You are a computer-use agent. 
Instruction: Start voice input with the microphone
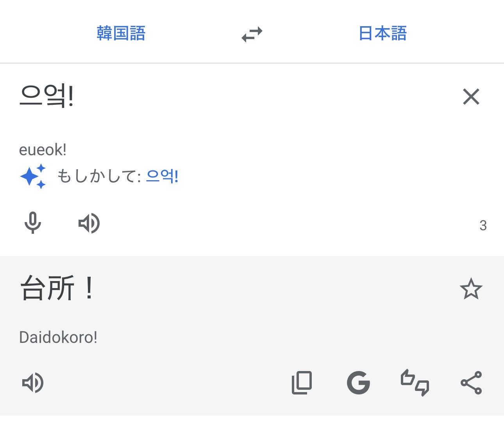click(x=33, y=223)
